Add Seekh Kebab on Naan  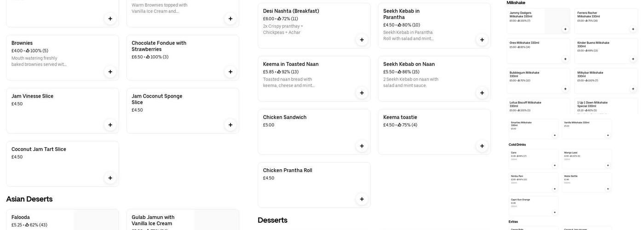(482, 93)
